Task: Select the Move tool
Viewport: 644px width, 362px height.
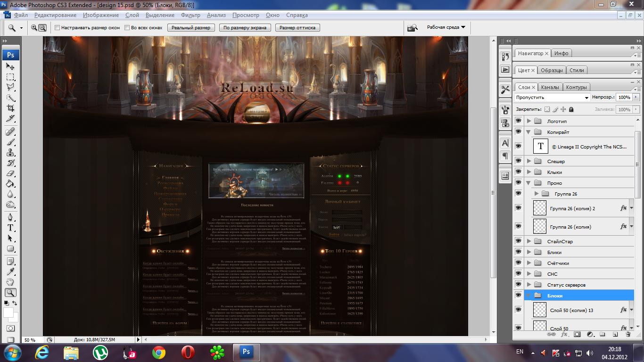Action: [10, 66]
